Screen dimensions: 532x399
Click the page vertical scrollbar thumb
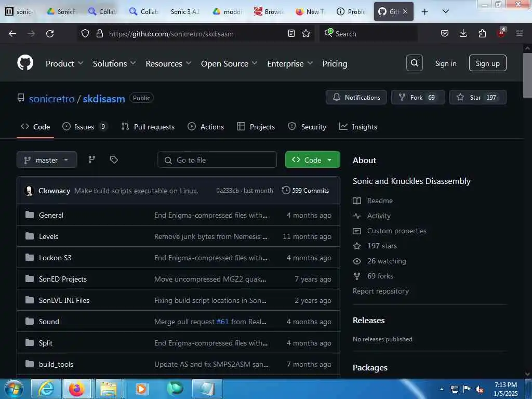tap(527, 75)
